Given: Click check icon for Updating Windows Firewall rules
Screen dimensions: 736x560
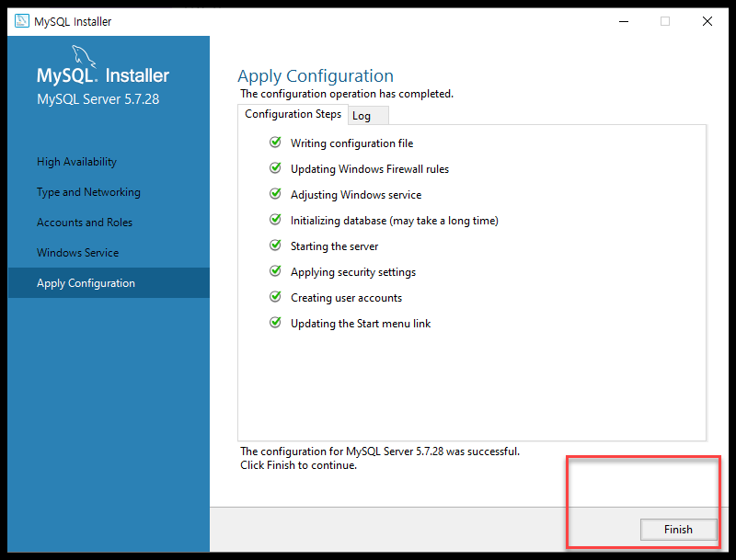Looking at the screenshot, I should [275, 168].
